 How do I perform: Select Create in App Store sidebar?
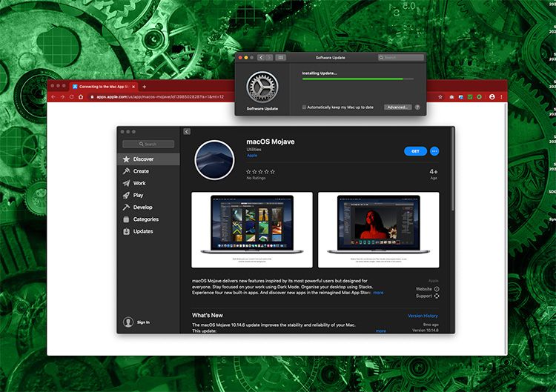(x=148, y=171)
